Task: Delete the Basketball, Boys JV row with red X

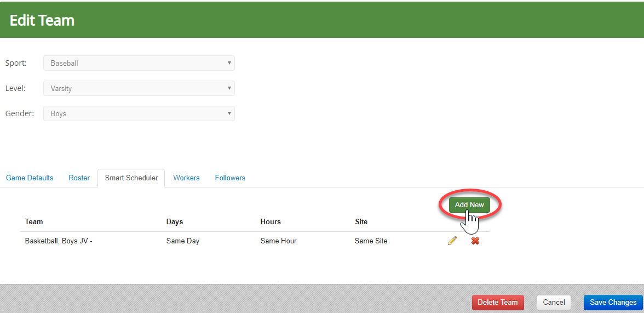Action: tap(475, 241)
